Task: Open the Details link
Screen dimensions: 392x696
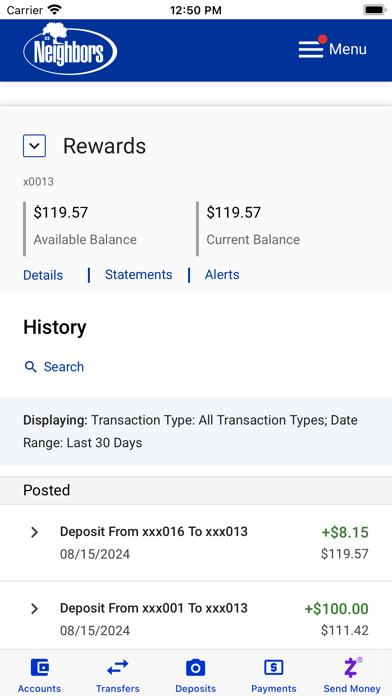Action: [x=43, y=275]
